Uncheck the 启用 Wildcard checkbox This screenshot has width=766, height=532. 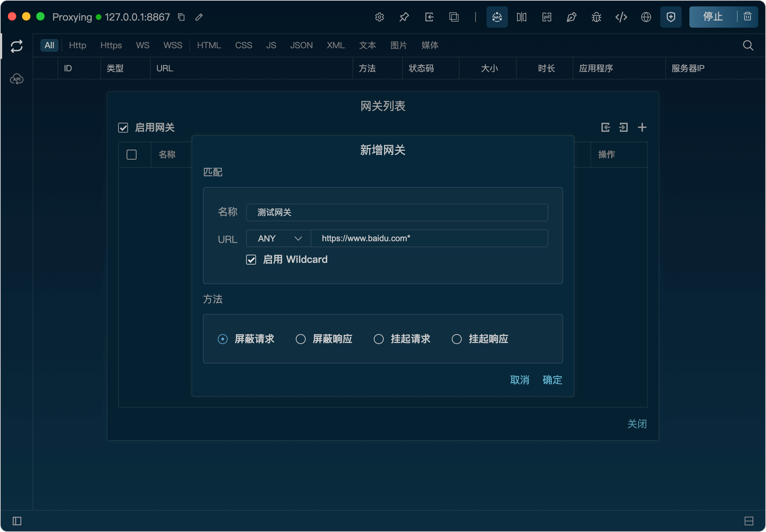tap(251, 260)
